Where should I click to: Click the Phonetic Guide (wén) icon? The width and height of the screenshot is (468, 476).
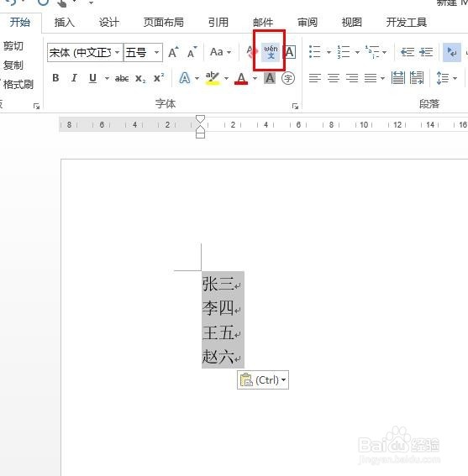point(271,52)
